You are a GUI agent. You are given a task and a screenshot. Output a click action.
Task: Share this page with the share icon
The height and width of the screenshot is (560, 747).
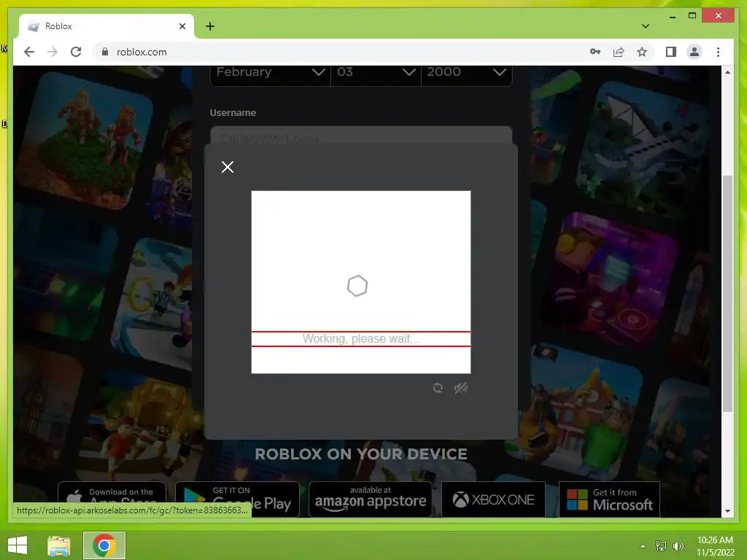[x=619, y=52]
